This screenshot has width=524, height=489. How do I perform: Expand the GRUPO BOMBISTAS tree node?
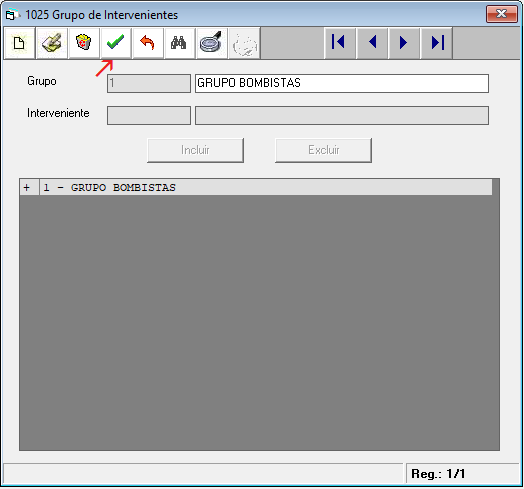click(27, 188)
